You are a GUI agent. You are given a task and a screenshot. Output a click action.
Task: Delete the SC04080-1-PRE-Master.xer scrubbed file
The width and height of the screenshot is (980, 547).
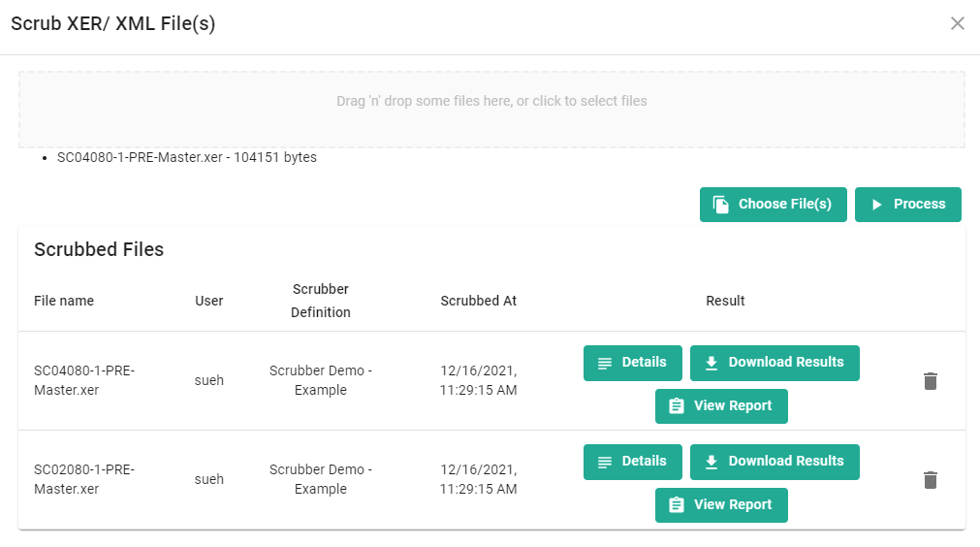(930, 381)
